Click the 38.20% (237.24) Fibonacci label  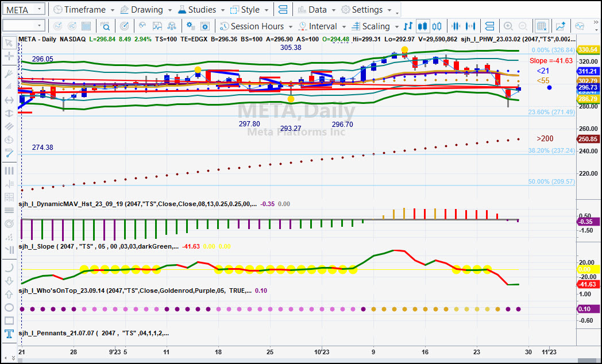pyautogui.click(x=551, y=151)
